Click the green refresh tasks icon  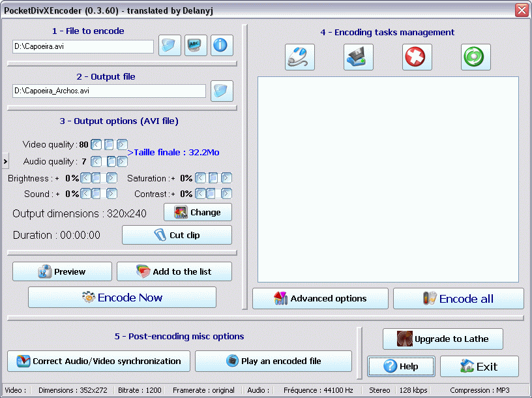click(476, 57)
